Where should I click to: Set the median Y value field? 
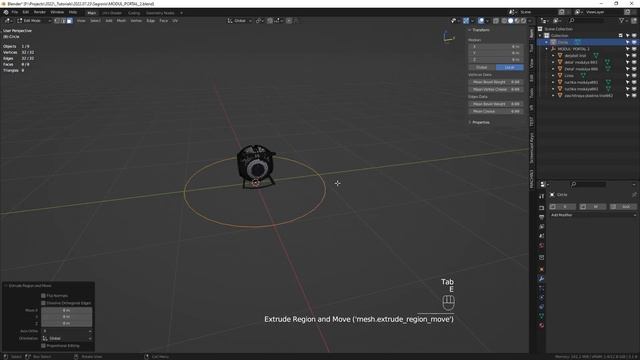tap(496, 53)
